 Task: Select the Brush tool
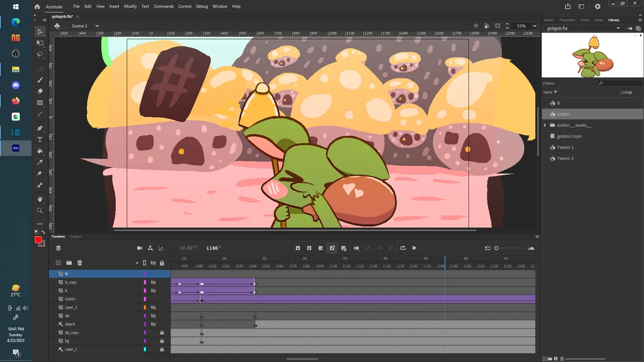[40, 80]
